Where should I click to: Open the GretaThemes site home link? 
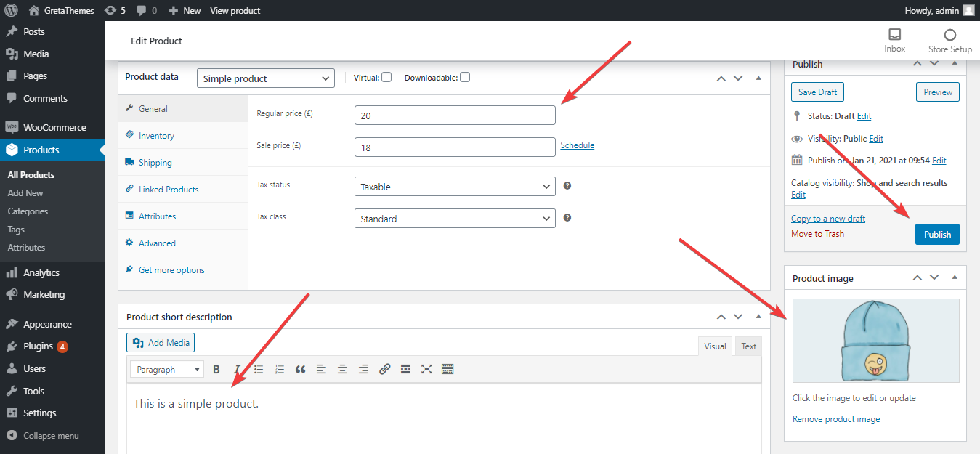tap(60, 10)
